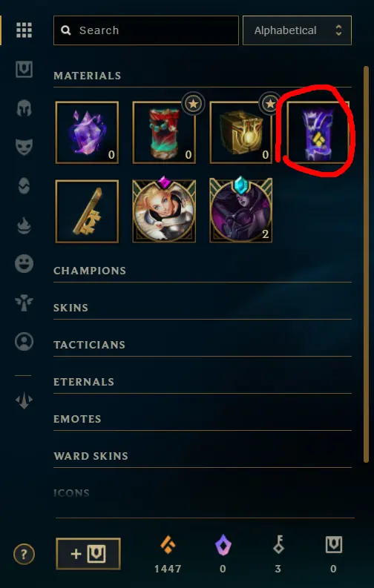
Task: Select the skins mask filter icon
Action: point(24,147)
